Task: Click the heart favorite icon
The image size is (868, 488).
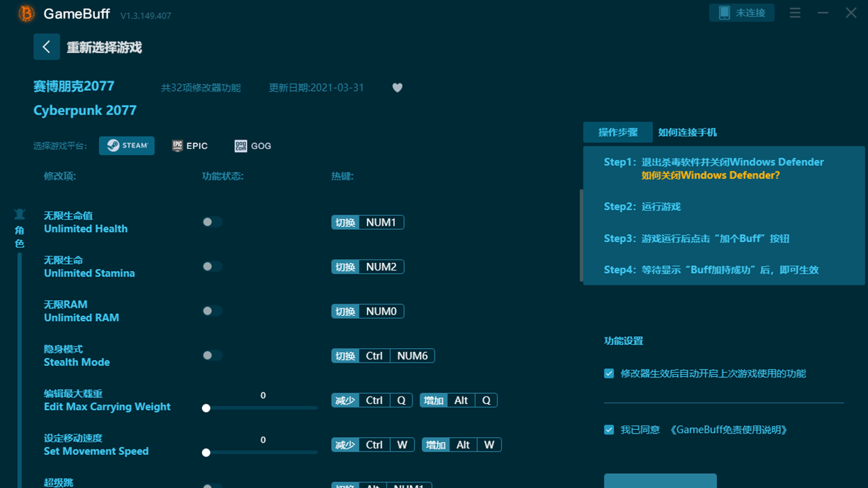Action: pos(397,87)
